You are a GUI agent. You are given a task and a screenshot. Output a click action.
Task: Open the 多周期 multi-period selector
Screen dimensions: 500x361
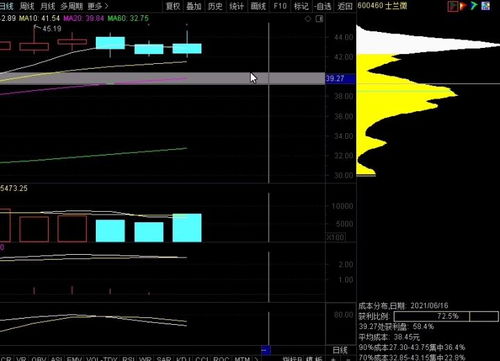tap(72, 6)
